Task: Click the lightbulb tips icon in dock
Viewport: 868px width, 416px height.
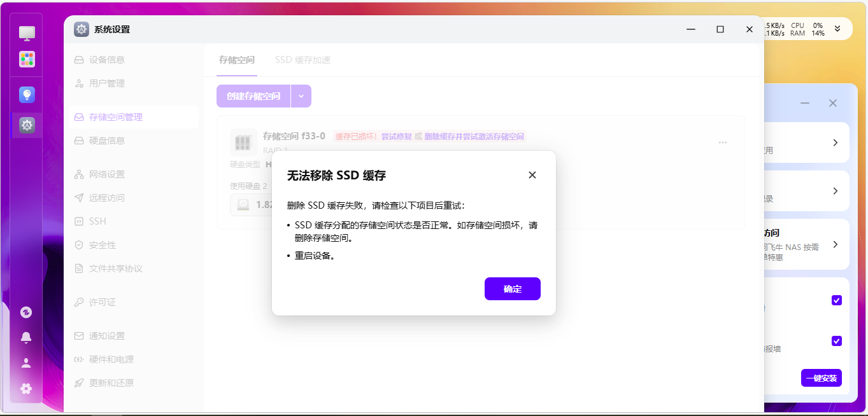Action: click(x=27, y=95)
